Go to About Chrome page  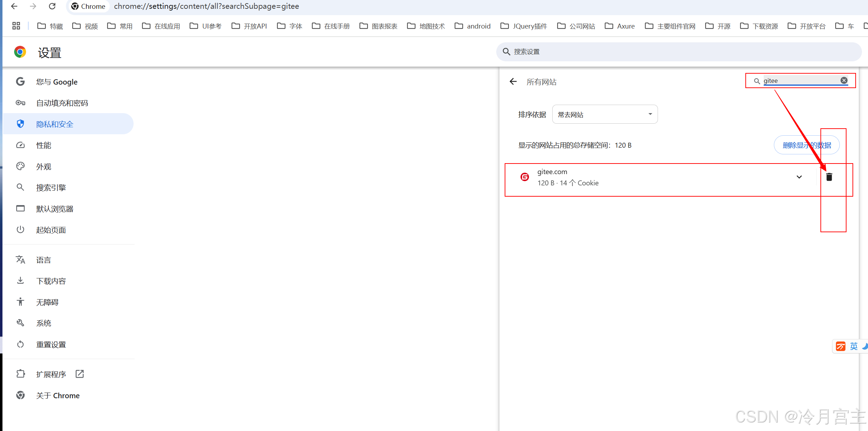pyautogui.click(x=58, y=395)
